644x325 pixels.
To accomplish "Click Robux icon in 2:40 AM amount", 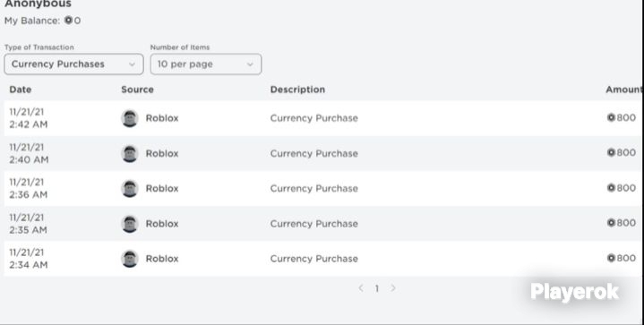I will pos(611,152).
